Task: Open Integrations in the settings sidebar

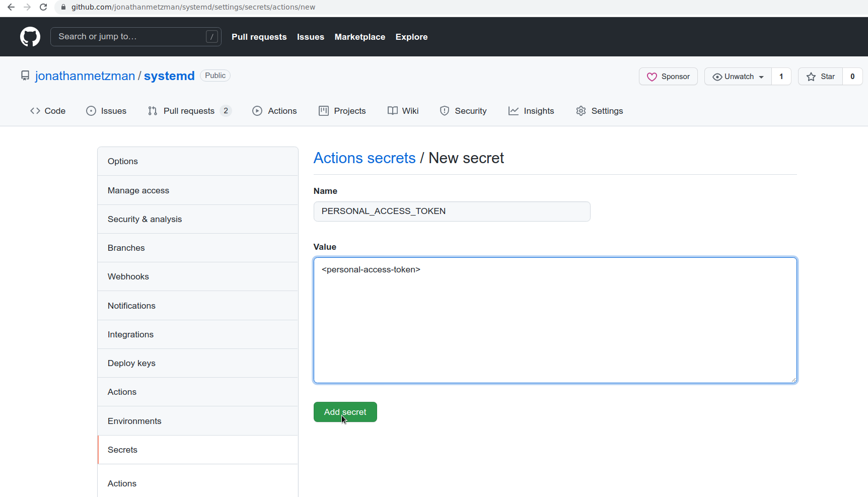Action: tap(198, 334)
